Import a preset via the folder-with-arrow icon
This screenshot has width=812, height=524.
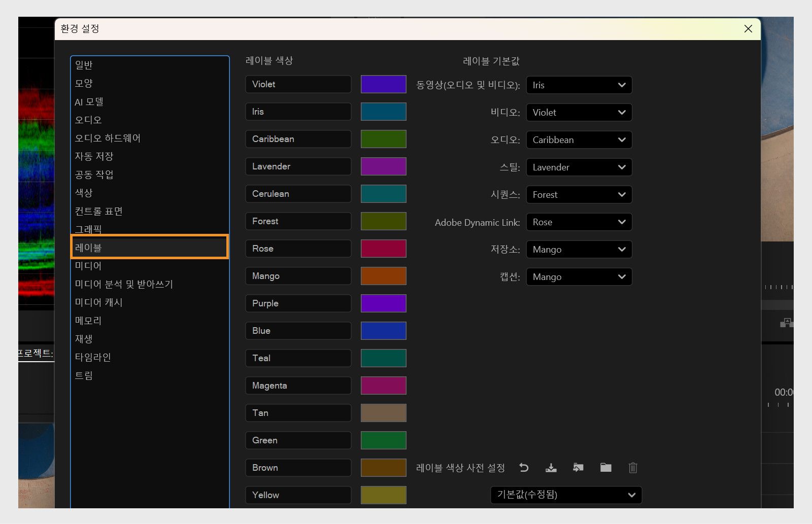578,468
